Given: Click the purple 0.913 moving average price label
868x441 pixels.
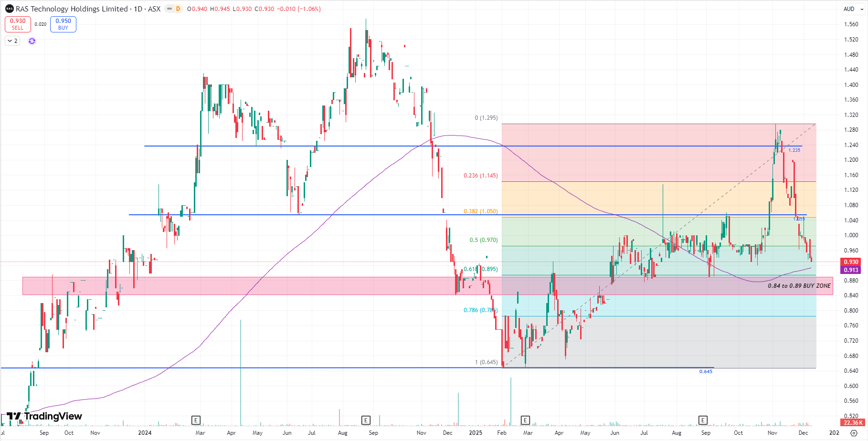Looking at the screenshot, I should [851, 270].
